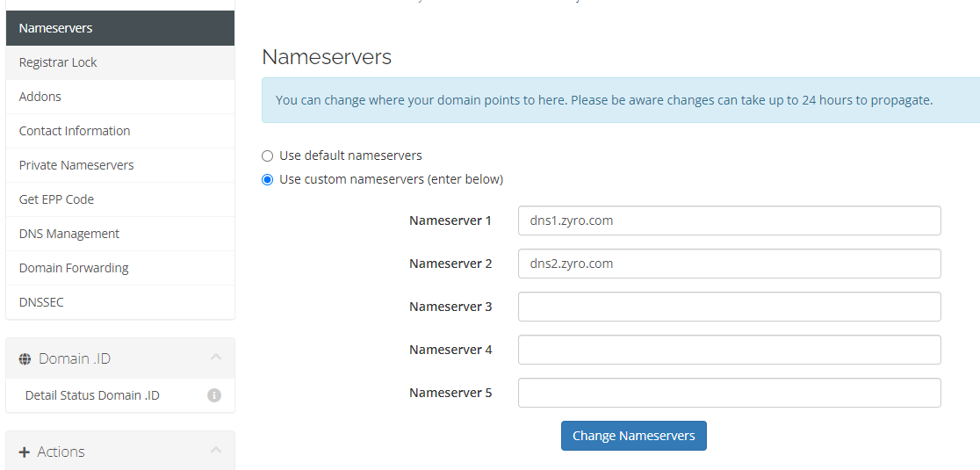Open Registrar Lock in sidebar
980x470 pixels.
pos(120,62)
